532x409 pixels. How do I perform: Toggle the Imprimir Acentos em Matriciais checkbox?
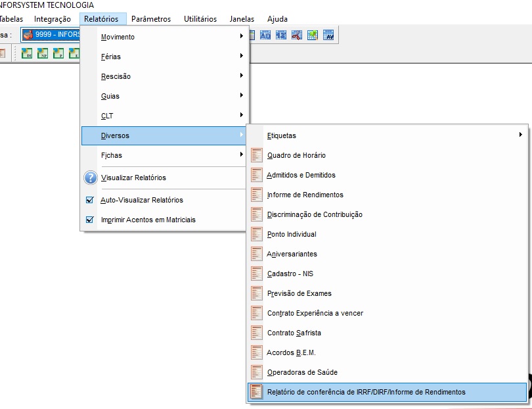pos(89,220)
